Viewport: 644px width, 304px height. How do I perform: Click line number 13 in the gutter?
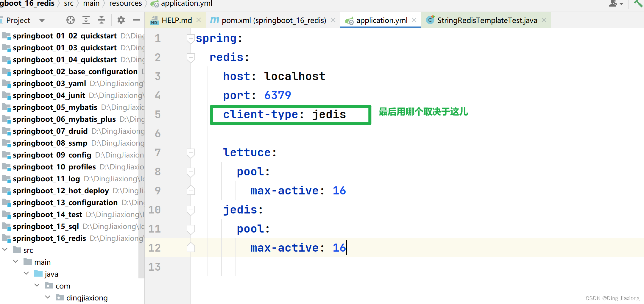point(155,267)
